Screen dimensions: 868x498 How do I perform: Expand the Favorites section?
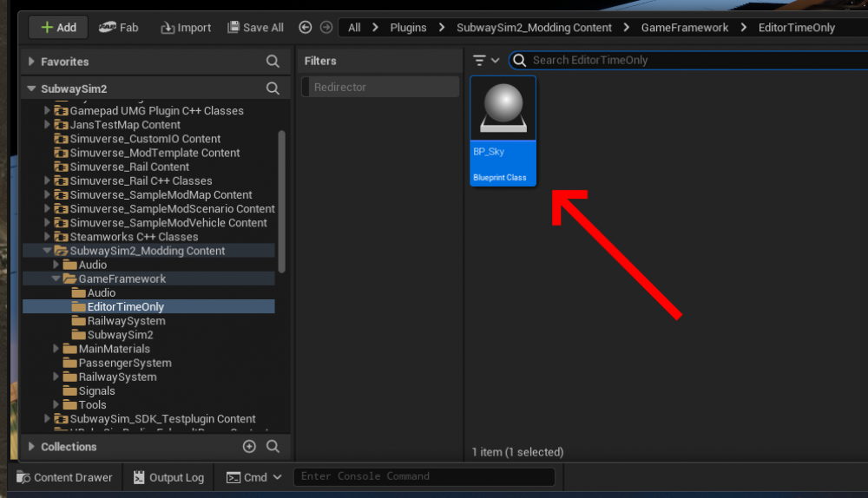tap(32, 62)
